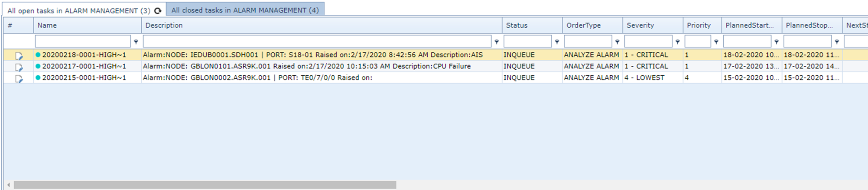The height and width of the screenshot is (190, 868).
Task: Open edit icon for task 20200215-0001-HIGH~1
Action: tap(19, 79)
